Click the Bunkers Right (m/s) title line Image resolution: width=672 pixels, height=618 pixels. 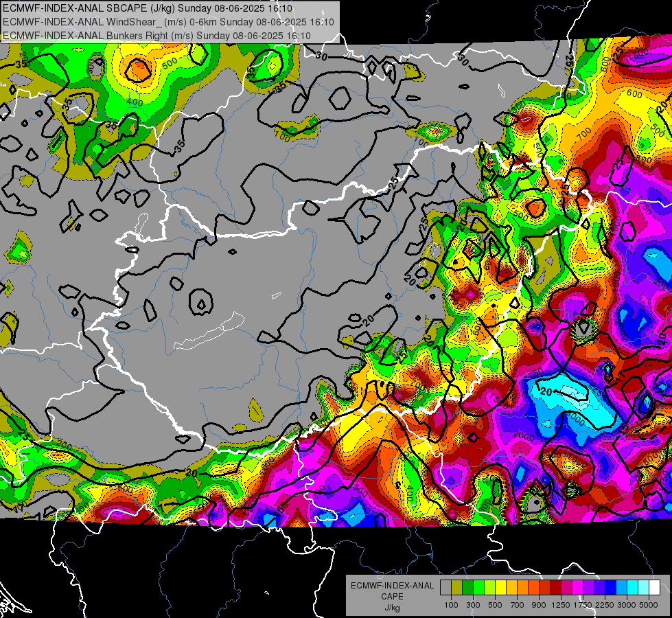point(157,36)
